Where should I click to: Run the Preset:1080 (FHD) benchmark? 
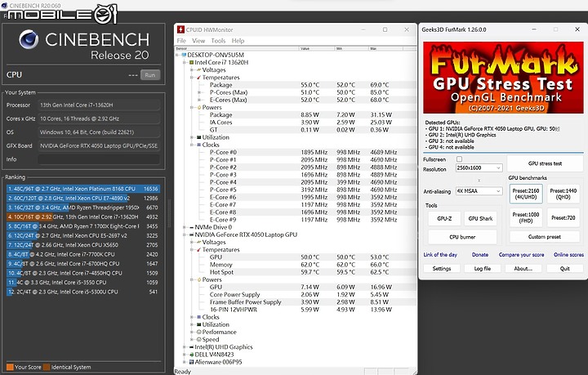[x=526, y=217]
